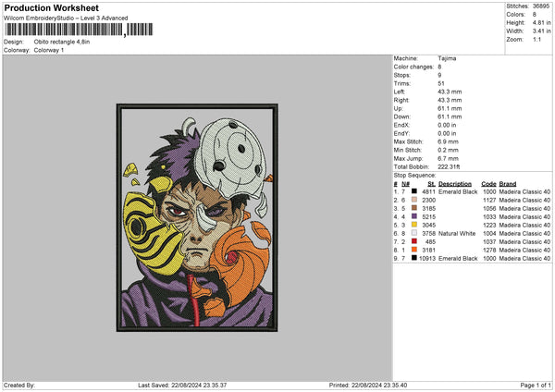
Task: Click the stitch count '5215'
Action: pyautogui.click(x=428, y=217)
